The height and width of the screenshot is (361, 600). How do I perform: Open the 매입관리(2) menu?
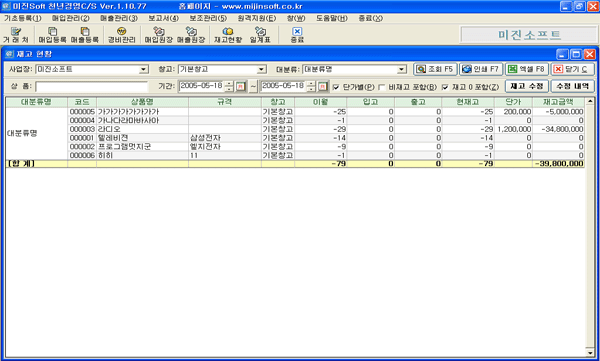[70, 18]
